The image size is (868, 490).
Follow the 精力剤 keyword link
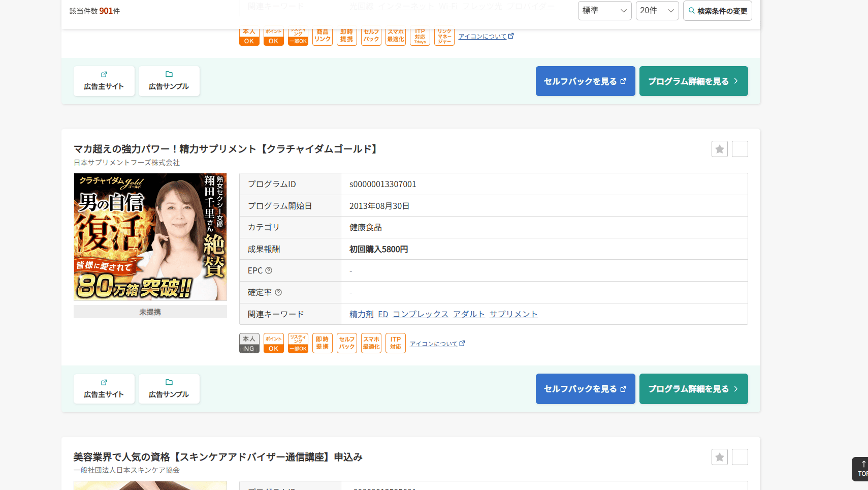pyautogui.click(x=362, y=314)
